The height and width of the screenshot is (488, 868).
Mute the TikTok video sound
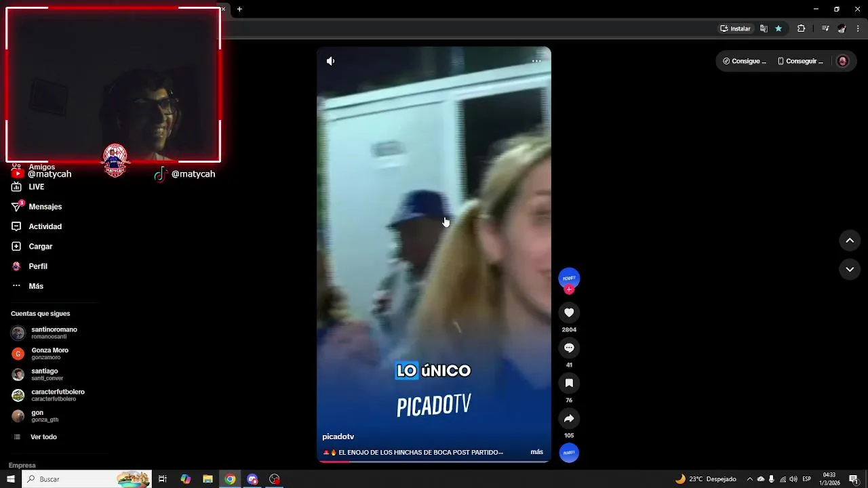tap(330, 61)
